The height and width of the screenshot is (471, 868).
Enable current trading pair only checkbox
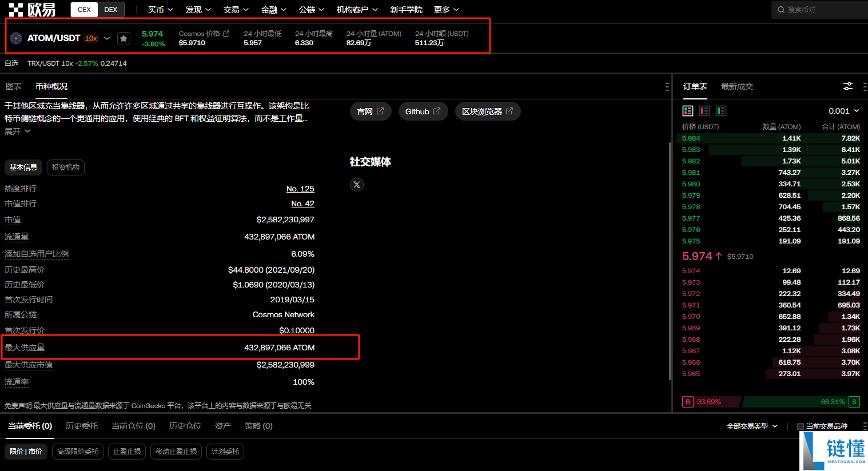(801, 426)
